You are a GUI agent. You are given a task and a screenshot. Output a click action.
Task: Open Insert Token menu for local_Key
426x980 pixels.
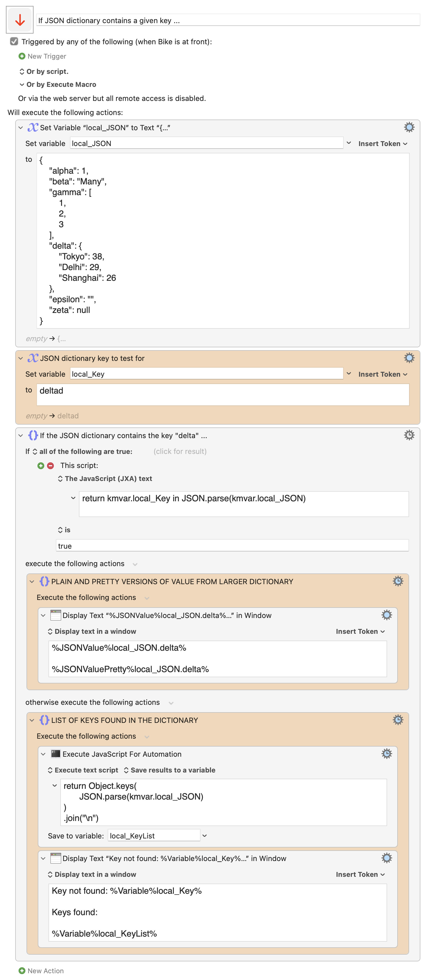(382, 374)
